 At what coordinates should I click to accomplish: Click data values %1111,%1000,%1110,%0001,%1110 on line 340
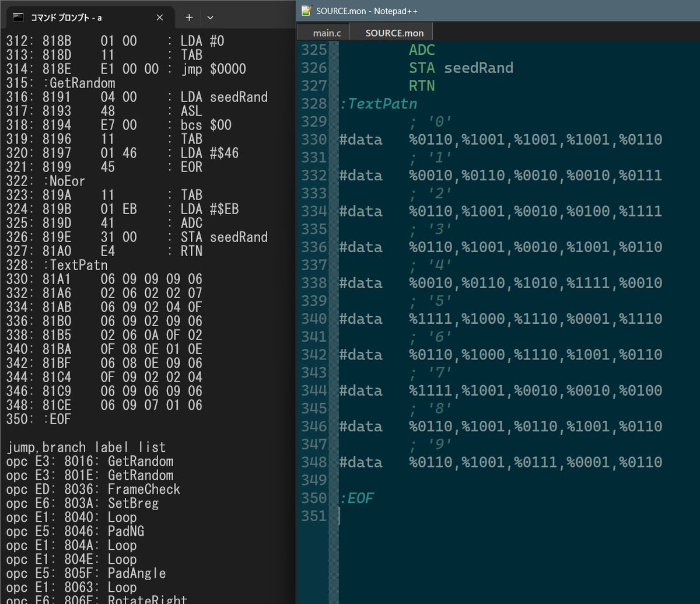[x=535, y=319]
